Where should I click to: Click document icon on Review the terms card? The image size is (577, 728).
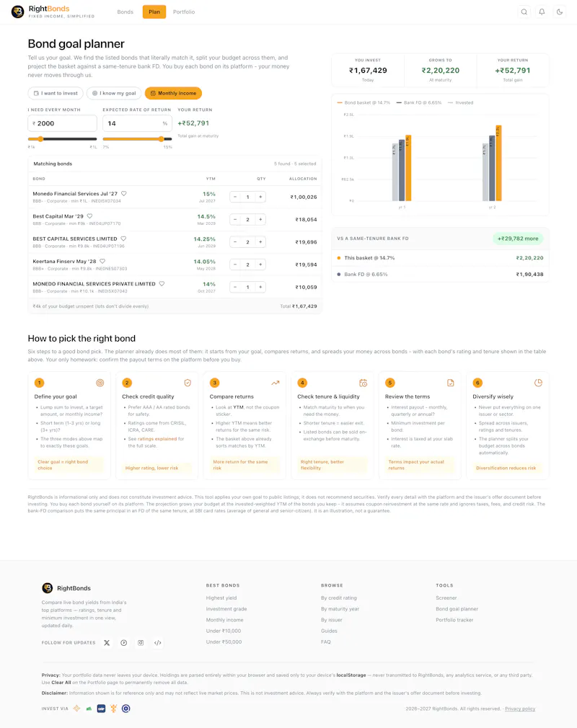point(451,383)
